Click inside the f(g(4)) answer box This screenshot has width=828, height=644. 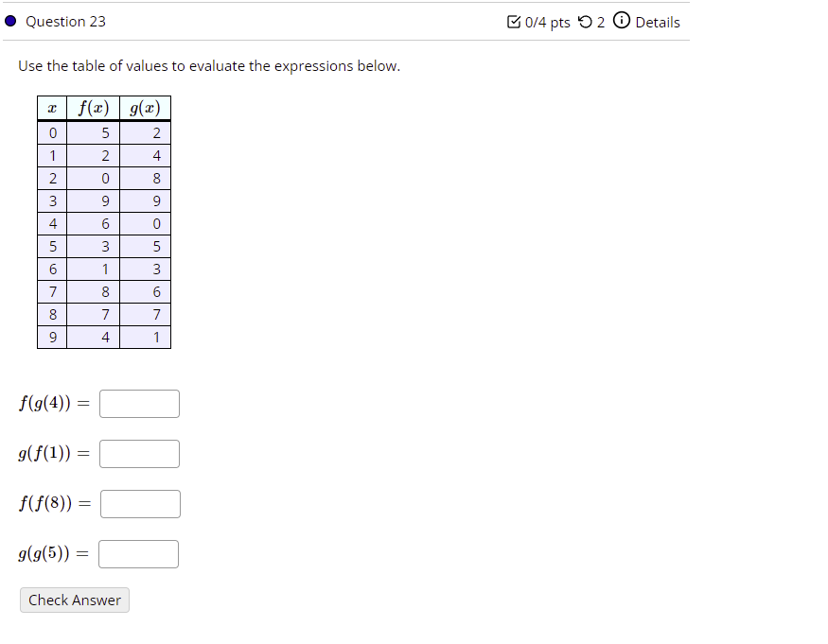[139, 403]
